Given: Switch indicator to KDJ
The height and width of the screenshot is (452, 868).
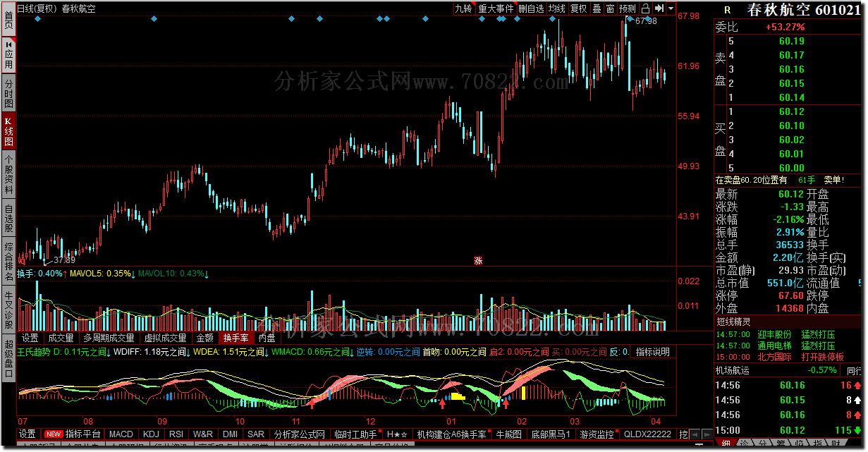Looking at the screenshot, I should [x=151, y=434].
